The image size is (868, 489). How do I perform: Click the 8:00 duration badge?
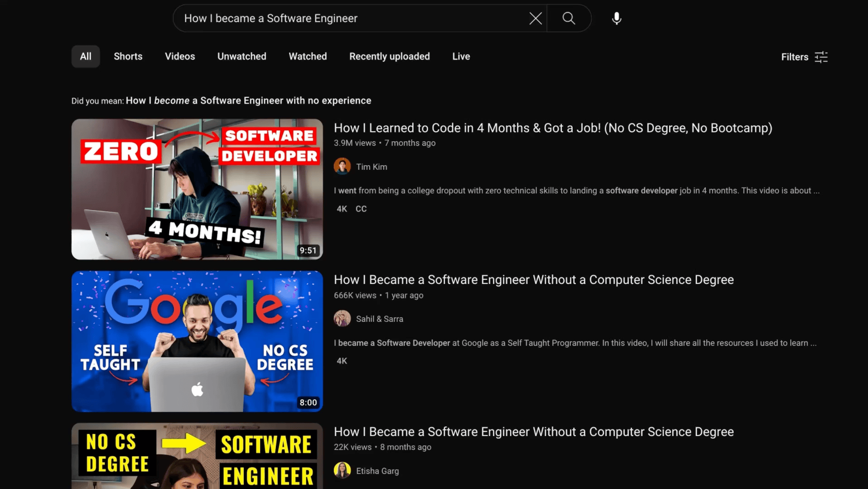click(x=308, y=403)
